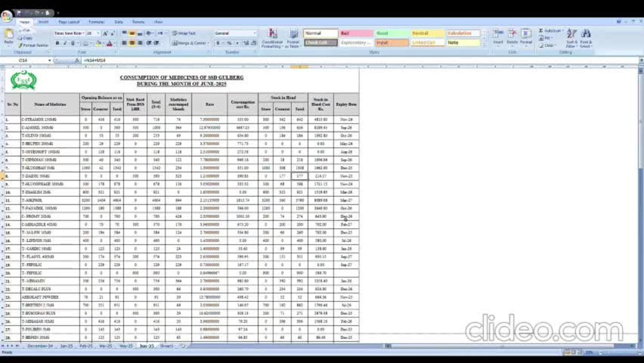Apply the Note cell style
Screen dimensions: 644x363
tap(463, 43)
